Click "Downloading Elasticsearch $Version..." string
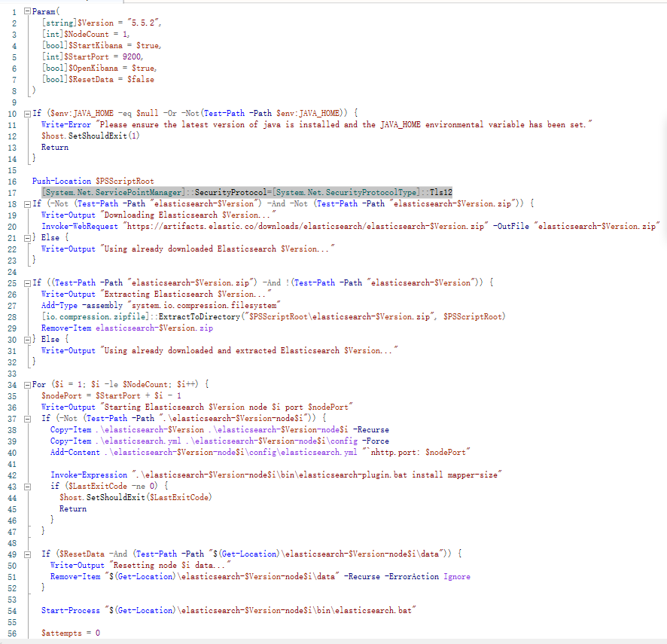 click(x=188, y=215)
